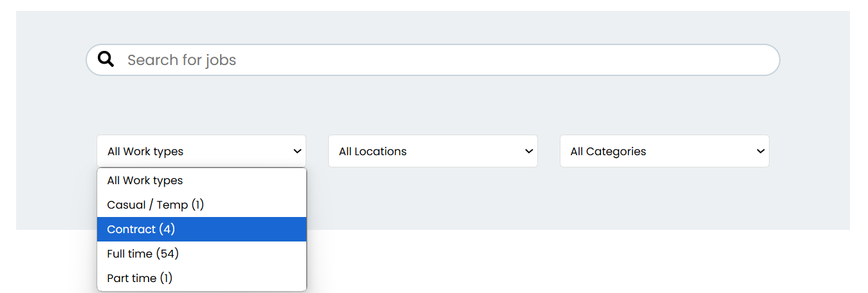
Task: Collapse the All Work types combo box
Action: click(201, 151)
